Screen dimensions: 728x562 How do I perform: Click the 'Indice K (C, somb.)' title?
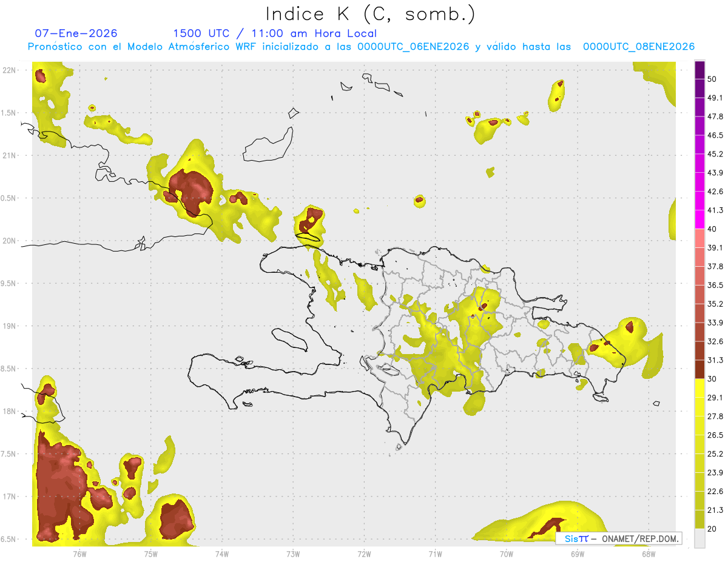(370, 15)
